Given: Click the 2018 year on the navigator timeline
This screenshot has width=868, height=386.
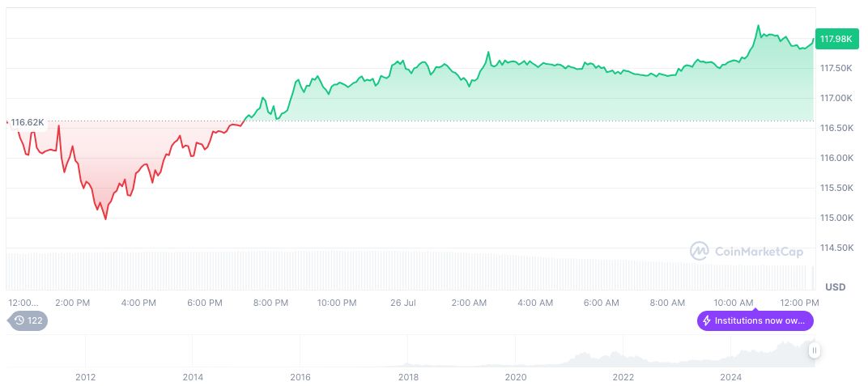Looking at the screenshot, I should pos(408,377).
